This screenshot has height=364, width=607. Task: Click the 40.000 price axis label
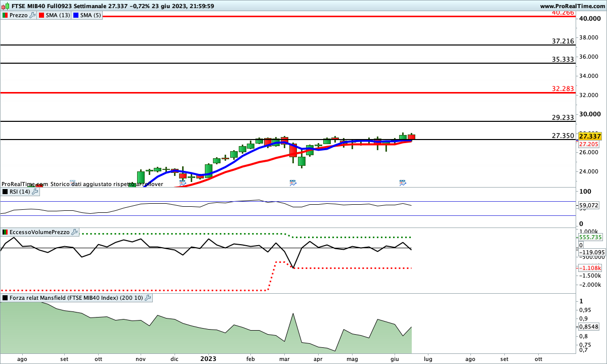pos(589,19)
